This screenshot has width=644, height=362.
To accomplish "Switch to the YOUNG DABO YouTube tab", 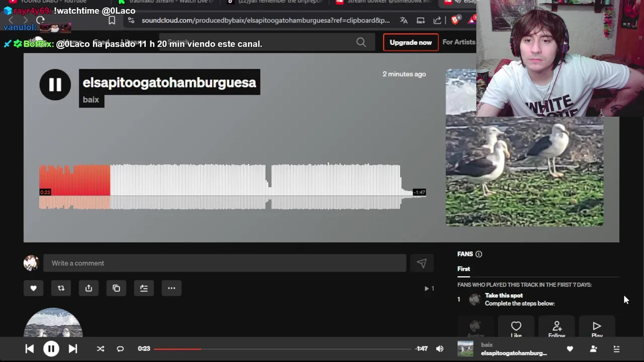I will tap(53, 2).
